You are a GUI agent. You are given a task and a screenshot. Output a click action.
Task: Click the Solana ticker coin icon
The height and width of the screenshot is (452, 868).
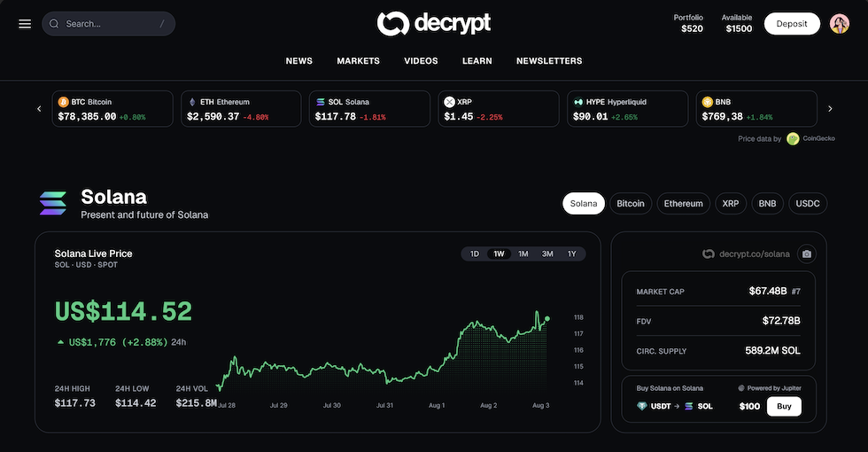[x=321, y=102]
